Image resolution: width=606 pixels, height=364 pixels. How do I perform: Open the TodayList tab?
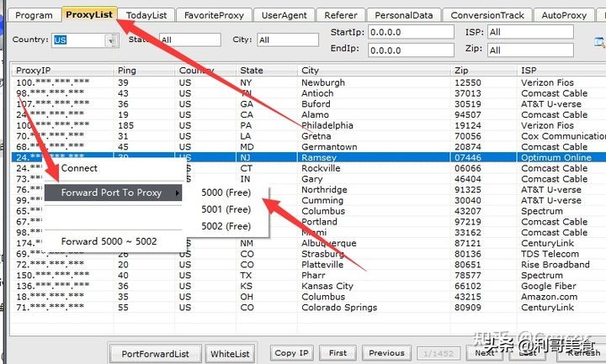[146, 15]
